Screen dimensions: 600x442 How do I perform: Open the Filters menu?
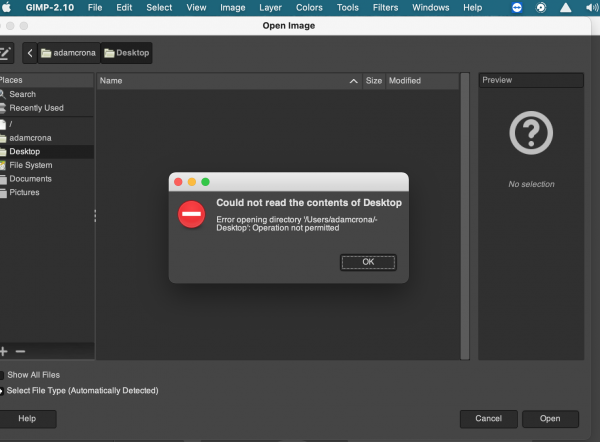pos(385,8)
